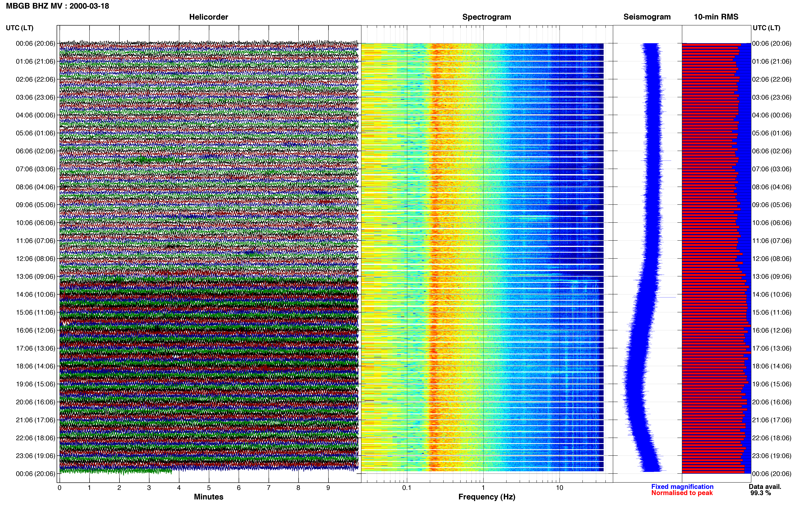
Task: Click right-side time label 18:06 (14:06)
Action: tap(772, 366)
